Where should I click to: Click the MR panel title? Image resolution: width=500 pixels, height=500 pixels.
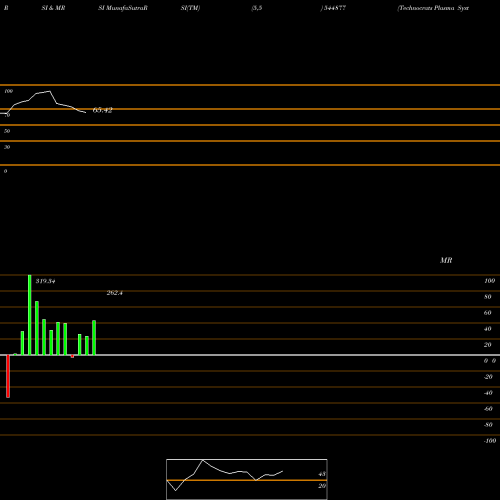(x=446, y=260)
